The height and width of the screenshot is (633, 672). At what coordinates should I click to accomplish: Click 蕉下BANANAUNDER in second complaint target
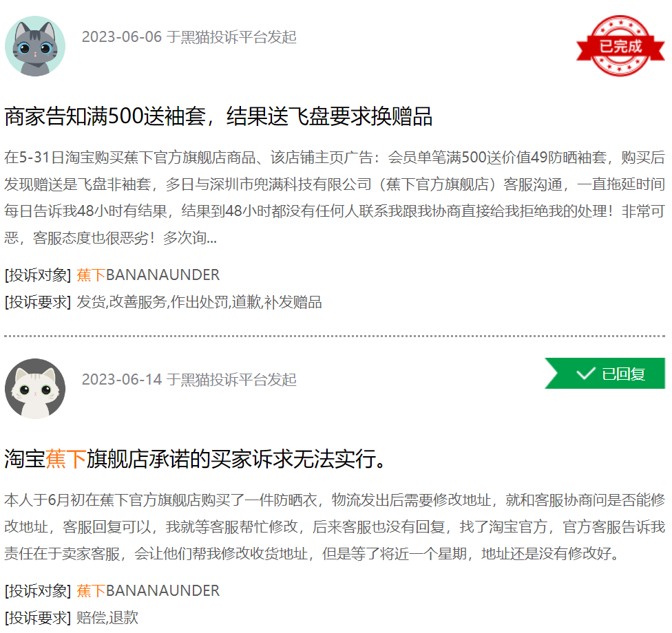click(148, 591)
